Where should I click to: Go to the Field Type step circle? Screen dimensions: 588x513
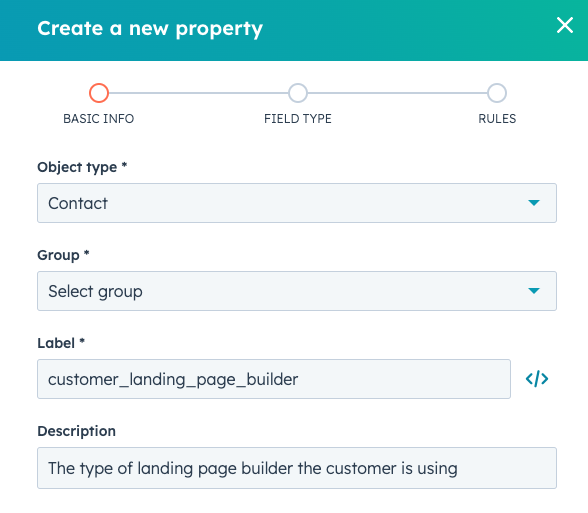[x=298, y=93]
